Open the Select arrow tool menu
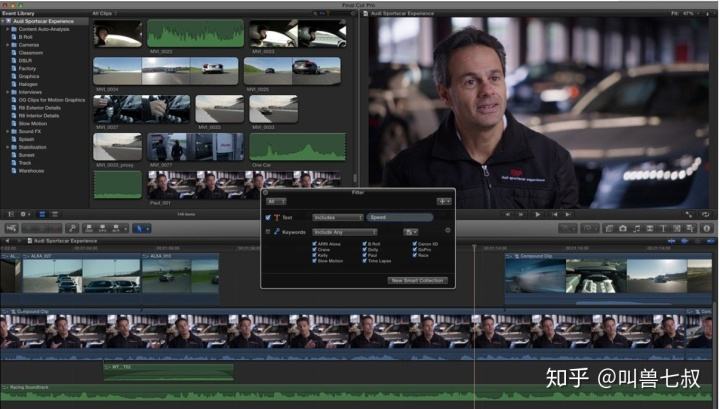 point(141,228)
